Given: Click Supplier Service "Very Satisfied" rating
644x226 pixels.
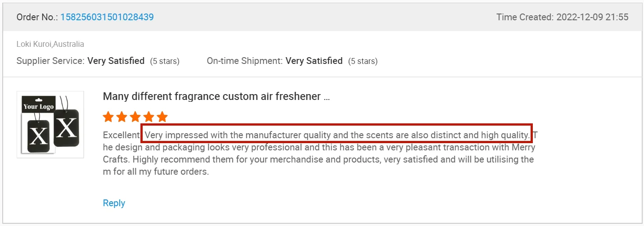Looking at the screenshot, I should click(x=116, y=61).
